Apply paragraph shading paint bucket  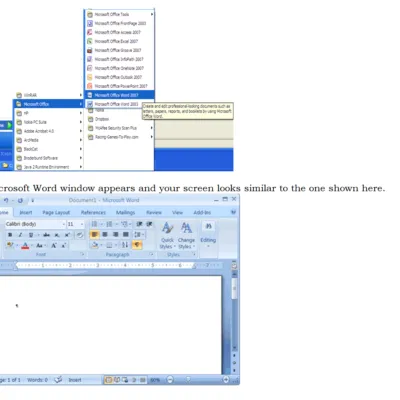pos(95,245)
